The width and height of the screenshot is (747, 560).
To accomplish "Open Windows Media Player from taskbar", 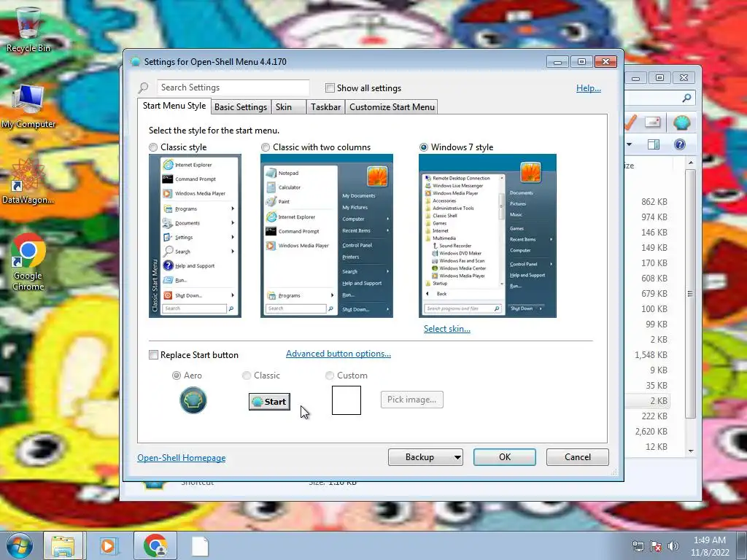I will (109, 545).
